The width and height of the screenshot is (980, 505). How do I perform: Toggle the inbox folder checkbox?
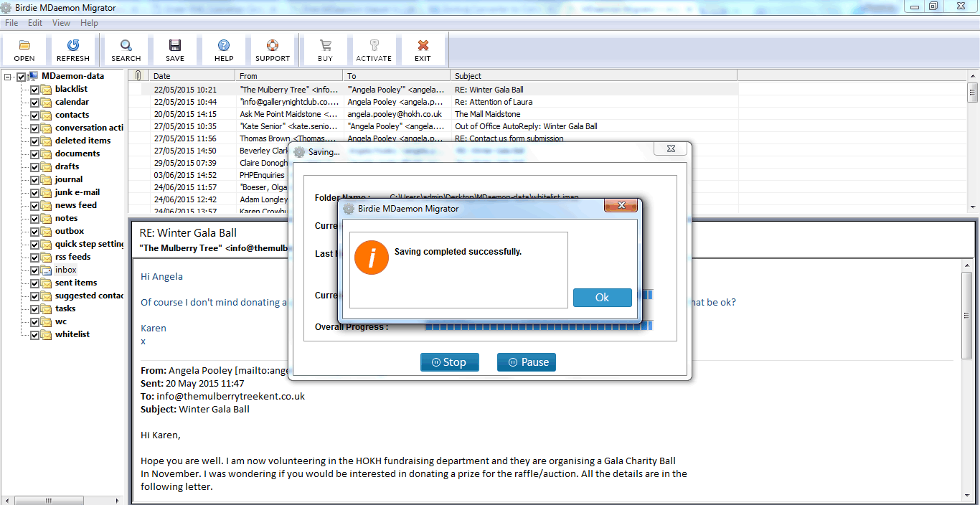coord(34,270)
